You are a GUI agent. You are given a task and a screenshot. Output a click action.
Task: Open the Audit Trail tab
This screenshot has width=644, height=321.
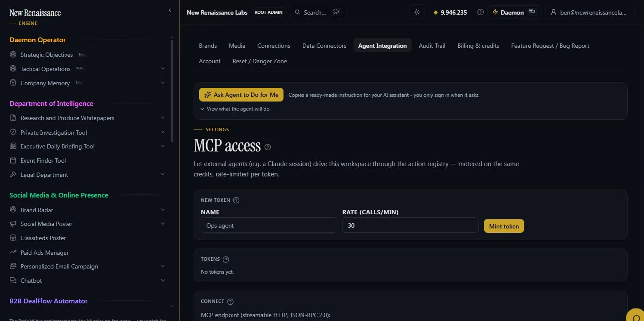(432, 46)
